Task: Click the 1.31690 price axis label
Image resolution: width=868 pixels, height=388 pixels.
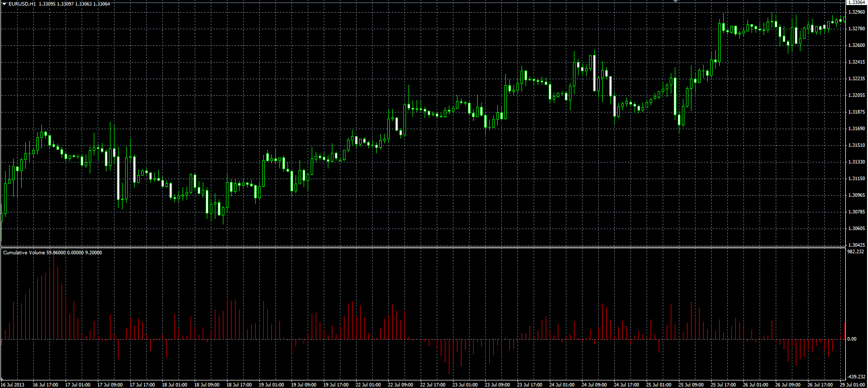Action: coord(857,129)
